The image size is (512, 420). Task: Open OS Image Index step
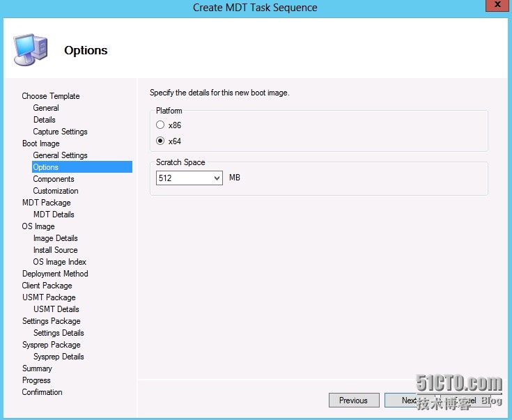tap(59, 262)
